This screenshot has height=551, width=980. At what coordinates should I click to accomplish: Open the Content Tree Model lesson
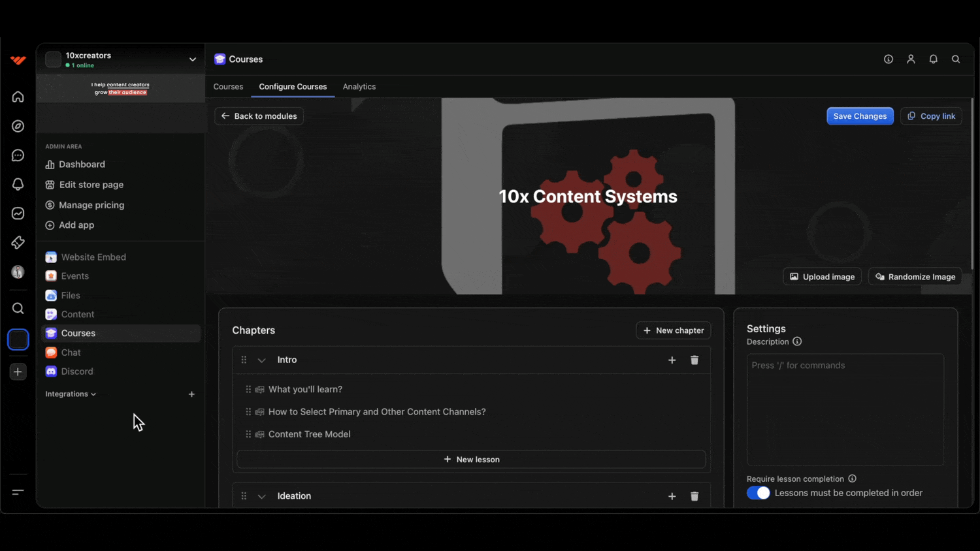[309, 434]
